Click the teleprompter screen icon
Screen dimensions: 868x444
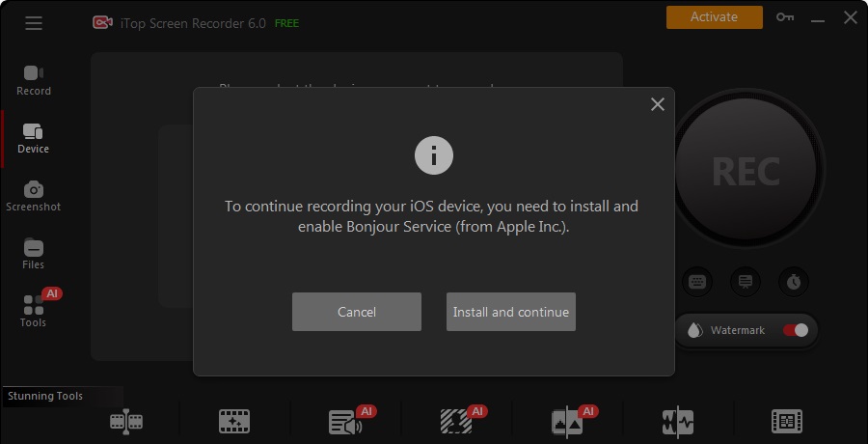746,282
